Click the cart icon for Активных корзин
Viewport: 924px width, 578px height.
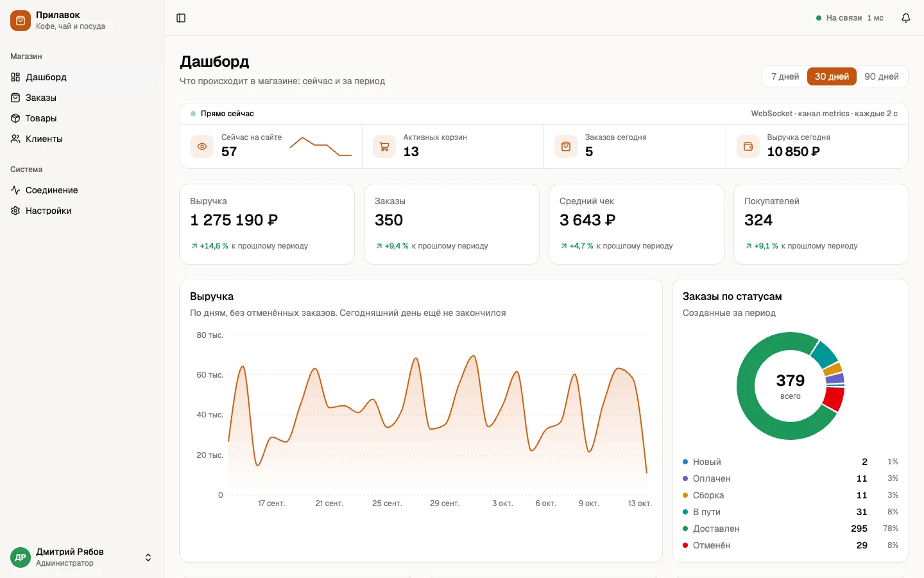[x=384, y=146]
